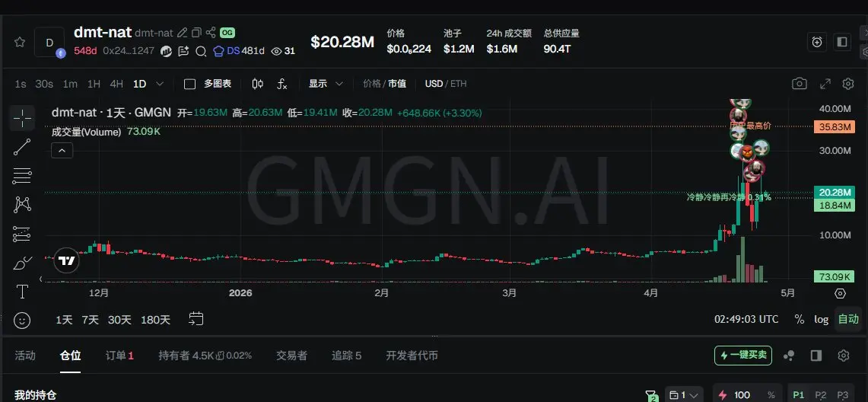Open the fx indicators menu

[x=281, y=84]
